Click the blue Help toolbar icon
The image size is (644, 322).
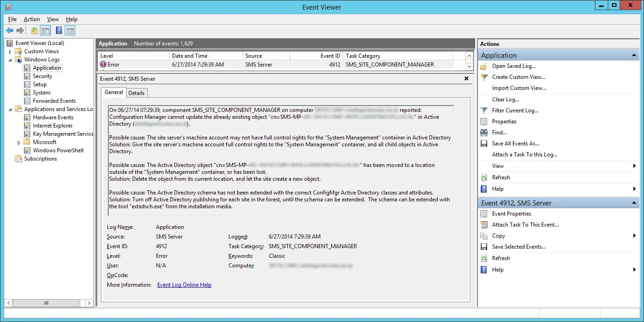[59, 31]
